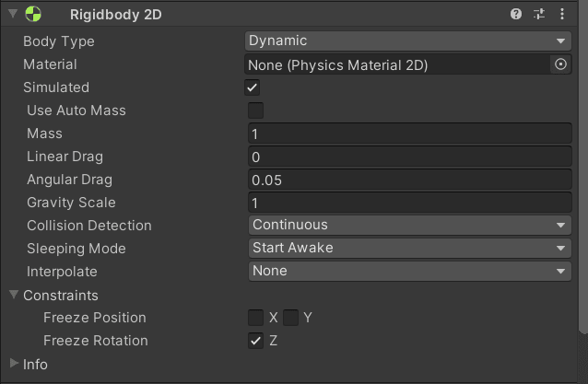
Task: Expand the Info section
Action: (x=14, y=363)
